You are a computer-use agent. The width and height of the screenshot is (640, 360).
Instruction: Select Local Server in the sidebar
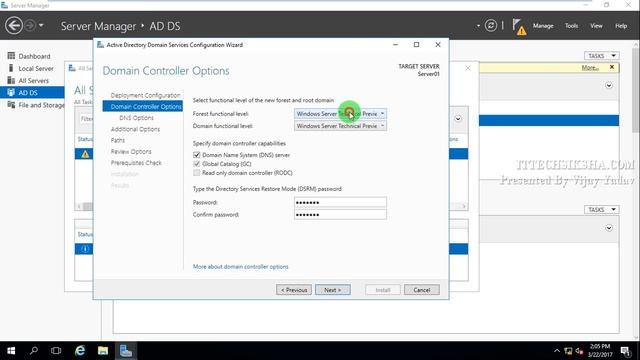(36, 69)
